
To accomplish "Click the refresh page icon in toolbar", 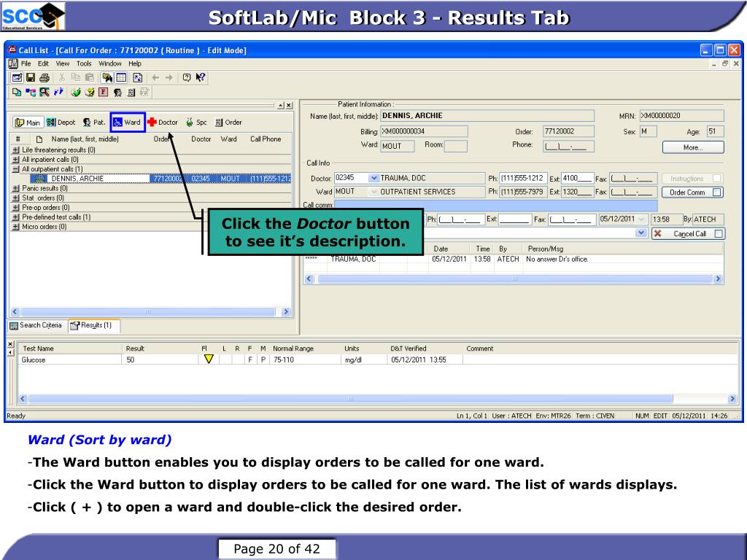I will (x=138, y=77).
